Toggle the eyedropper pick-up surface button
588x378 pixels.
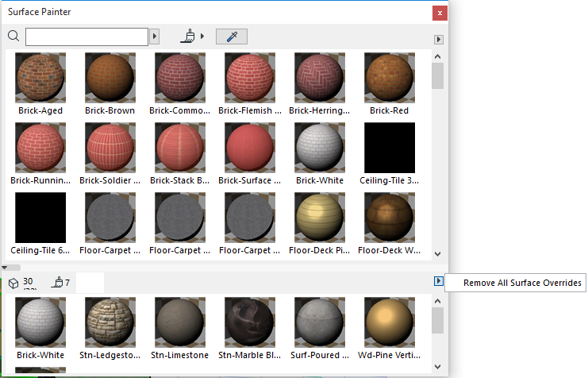coord(232,36)
